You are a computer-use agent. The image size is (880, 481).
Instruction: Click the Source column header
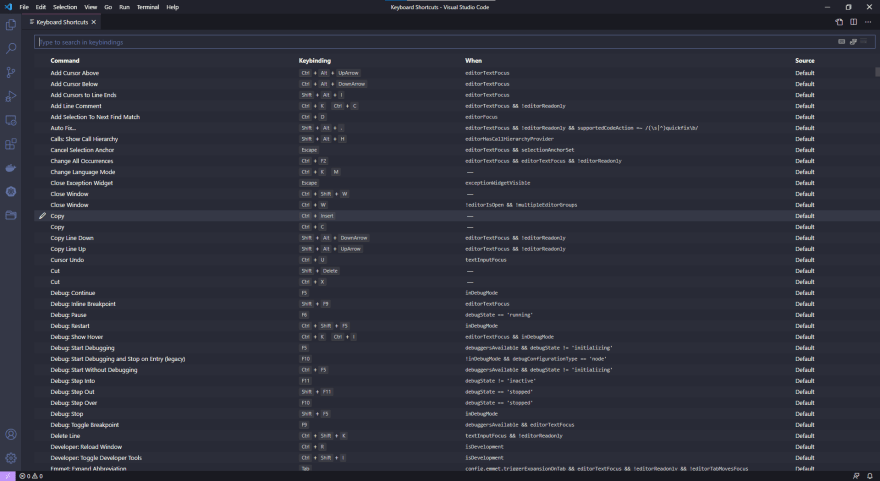point(804,61)
